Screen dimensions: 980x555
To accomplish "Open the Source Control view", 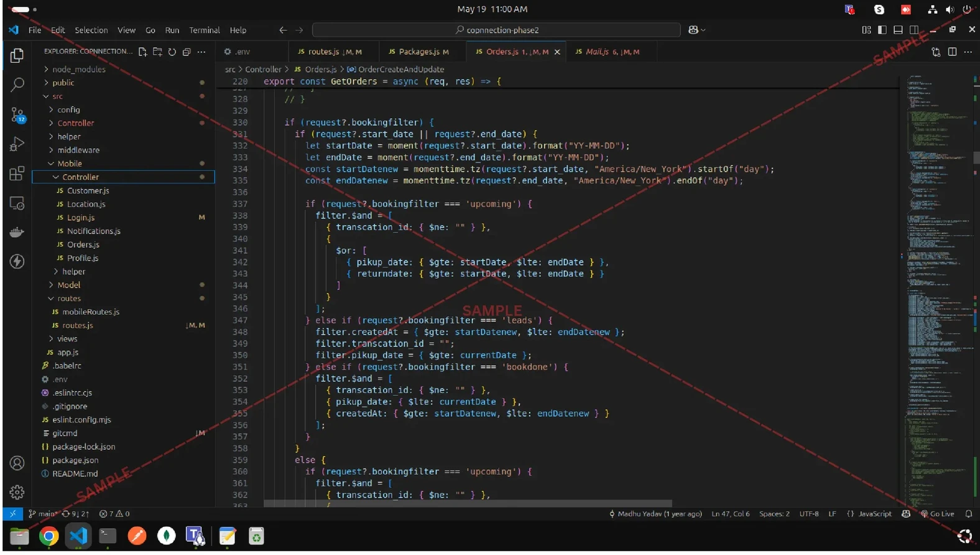I will point(17,114).
